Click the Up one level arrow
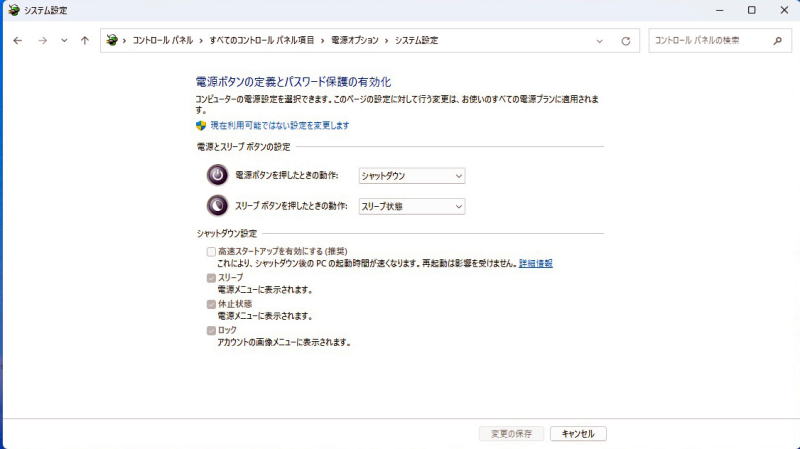The image size is (800, 449). 85,41
